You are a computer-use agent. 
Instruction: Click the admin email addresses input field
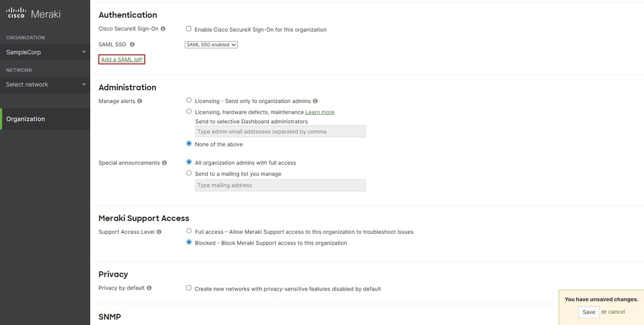(280, 131)
